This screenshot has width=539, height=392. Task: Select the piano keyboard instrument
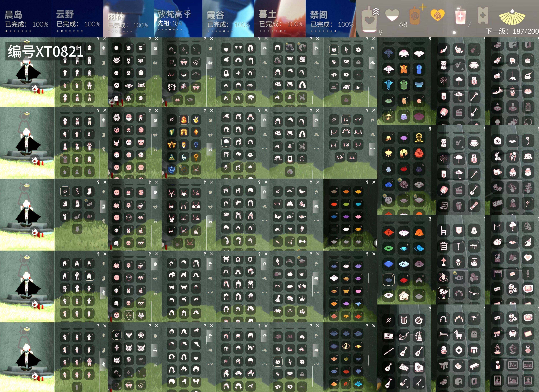[389, 336]
